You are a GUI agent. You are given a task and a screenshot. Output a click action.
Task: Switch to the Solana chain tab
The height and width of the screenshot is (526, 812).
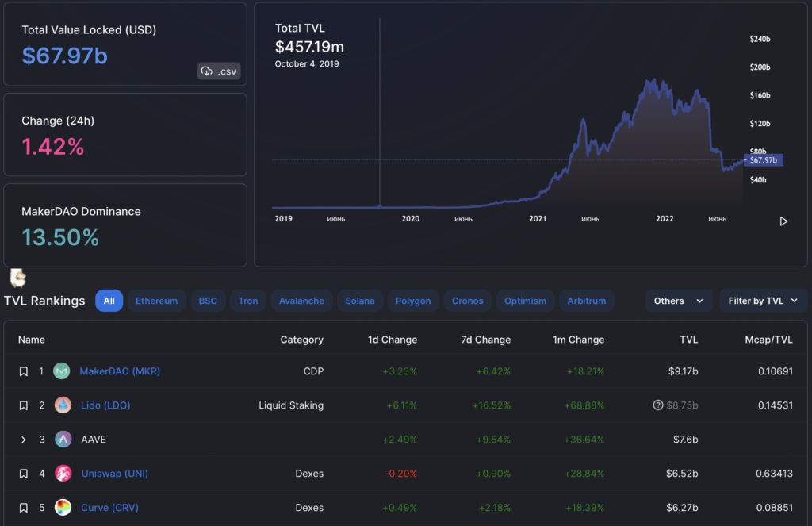coord(360,301)
